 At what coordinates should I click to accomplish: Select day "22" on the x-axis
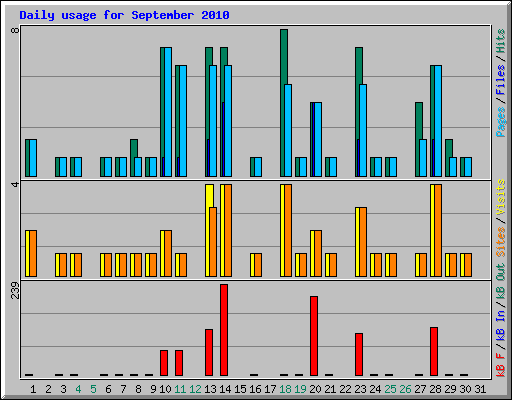pyautogui.click(x=345, y=389)
